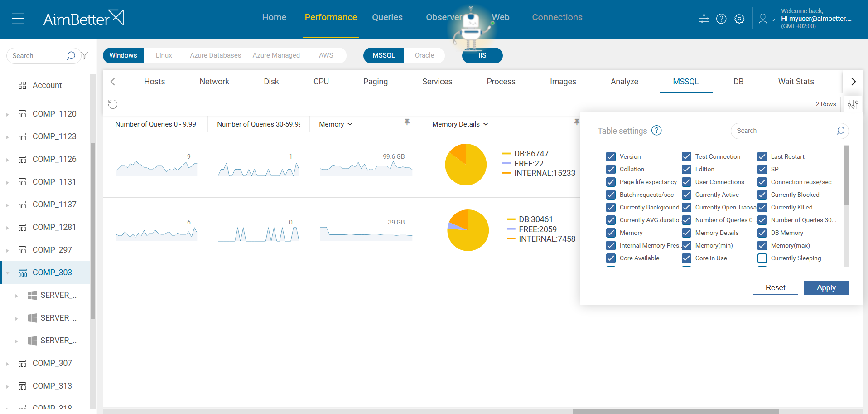Uncheck the Test Connection checkbox
Screen dimensions: 868x414
pyautogui.click(x=686, y=156)
